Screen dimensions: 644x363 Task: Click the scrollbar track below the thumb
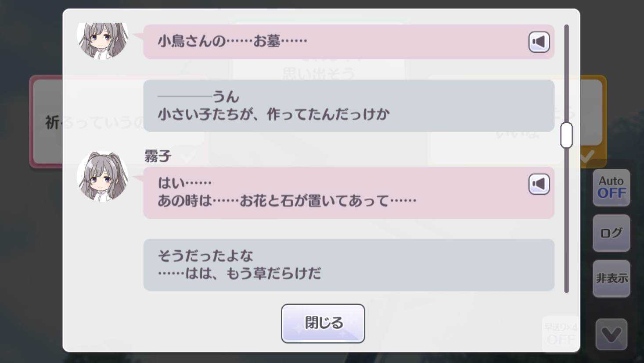566,219
